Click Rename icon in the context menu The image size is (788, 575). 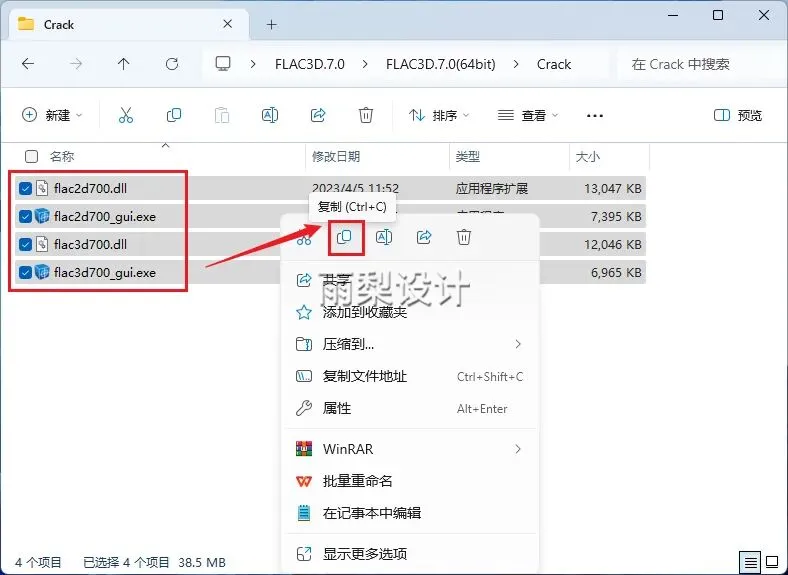384,237
